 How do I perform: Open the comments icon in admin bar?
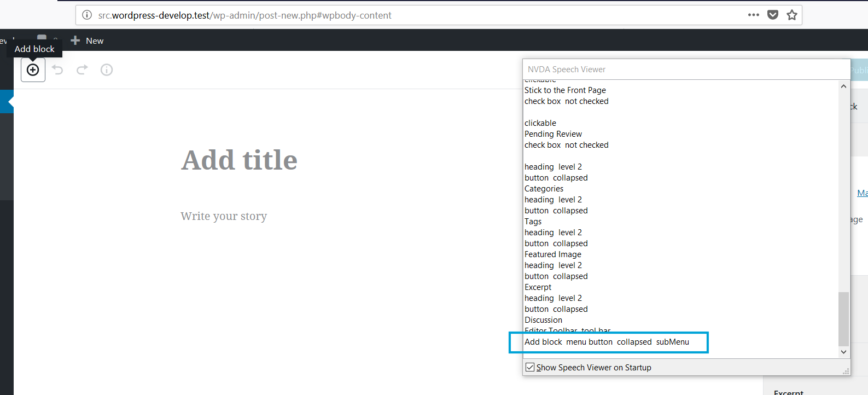point(42,38)
